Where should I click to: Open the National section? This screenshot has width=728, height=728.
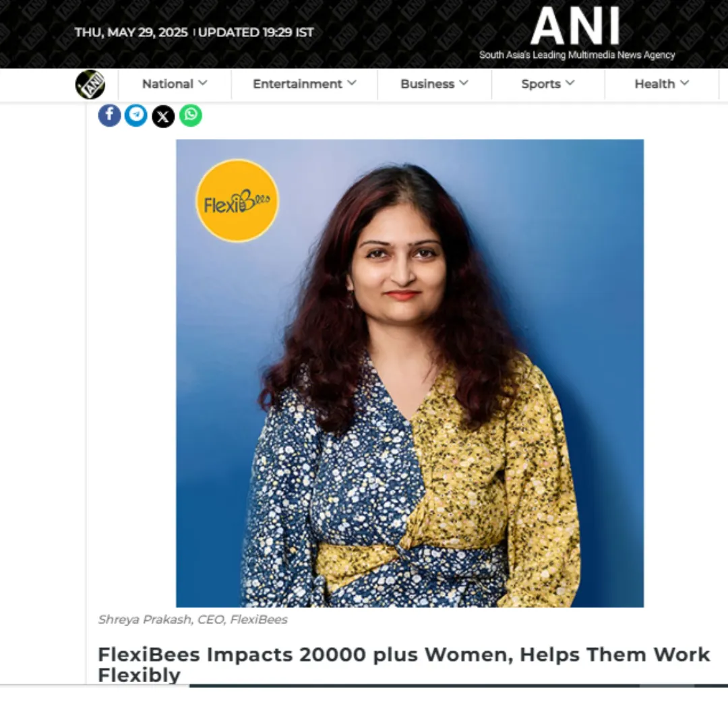click(168, 84)
